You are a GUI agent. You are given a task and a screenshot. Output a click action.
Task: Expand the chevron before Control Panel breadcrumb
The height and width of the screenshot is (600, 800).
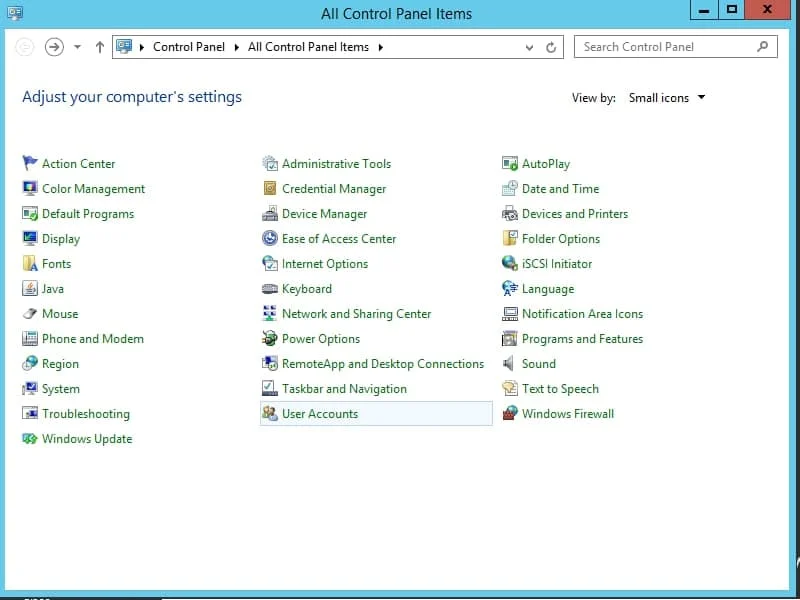pyautogui.click(x=142, y=47)
